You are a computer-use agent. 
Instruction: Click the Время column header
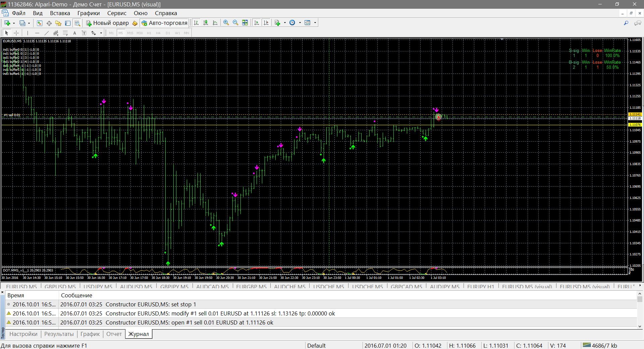(x=32, y=295)
